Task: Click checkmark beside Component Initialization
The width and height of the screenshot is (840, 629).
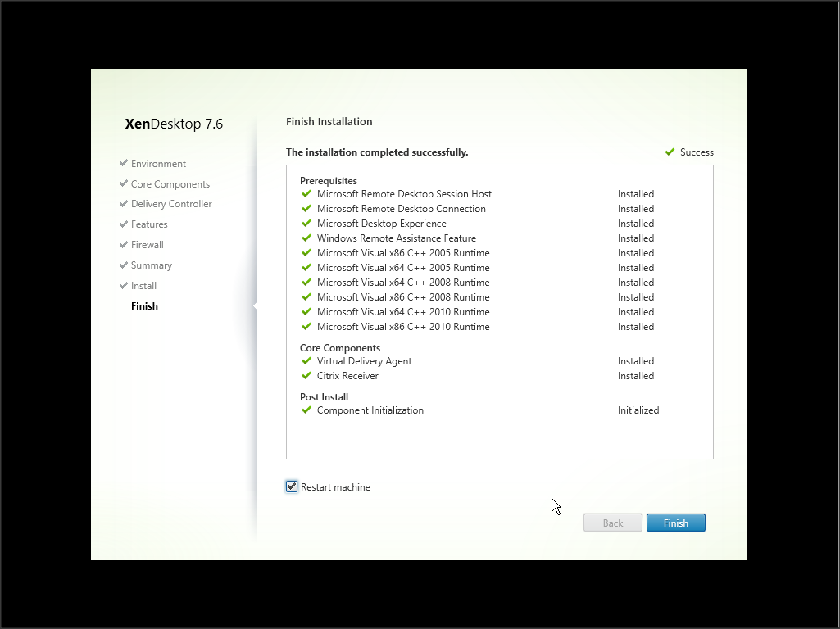Action: tap(306, 410)
